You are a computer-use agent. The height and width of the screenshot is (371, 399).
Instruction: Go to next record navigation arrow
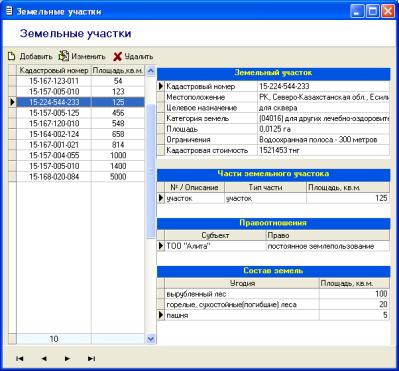[x=67, y=358]
